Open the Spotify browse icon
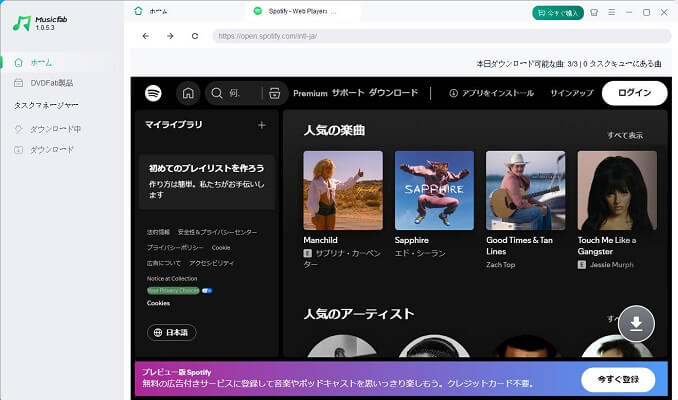The width and height of the screenshot is (678, 400). click(x=275, y=93)
